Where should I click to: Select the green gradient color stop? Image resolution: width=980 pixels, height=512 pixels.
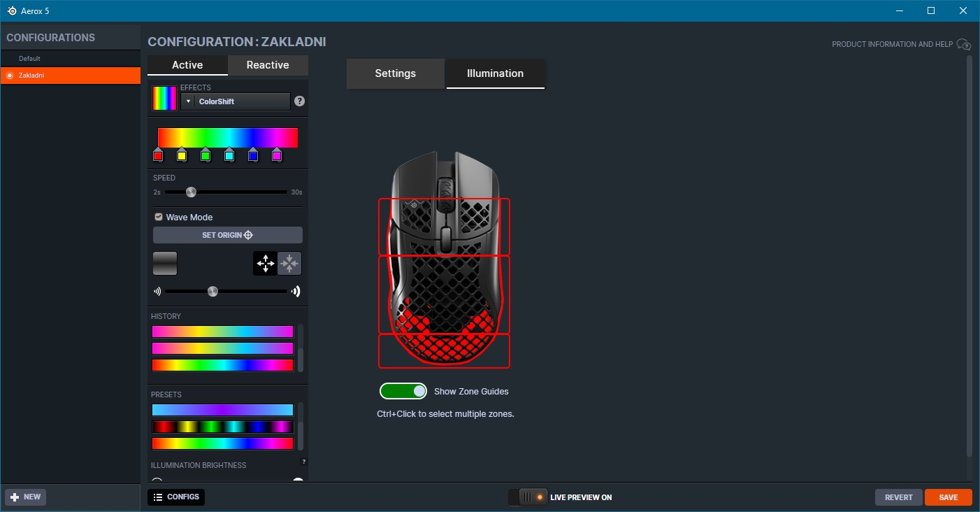206,155
